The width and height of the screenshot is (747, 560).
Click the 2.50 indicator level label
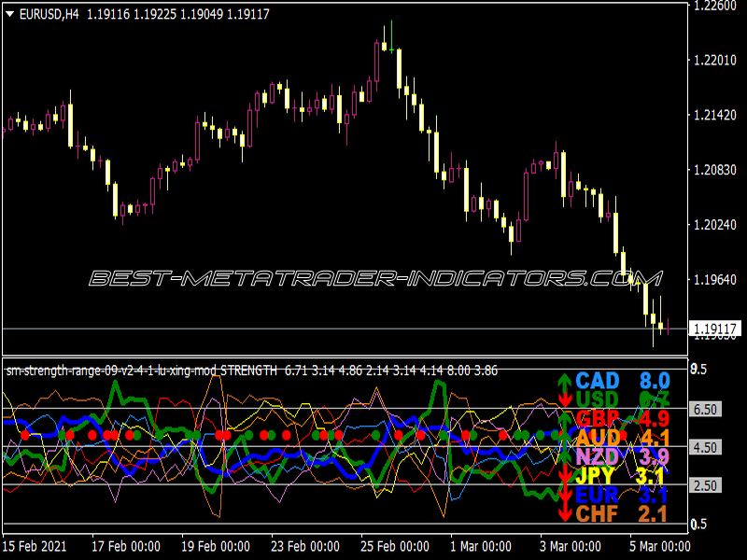point(705,485)
